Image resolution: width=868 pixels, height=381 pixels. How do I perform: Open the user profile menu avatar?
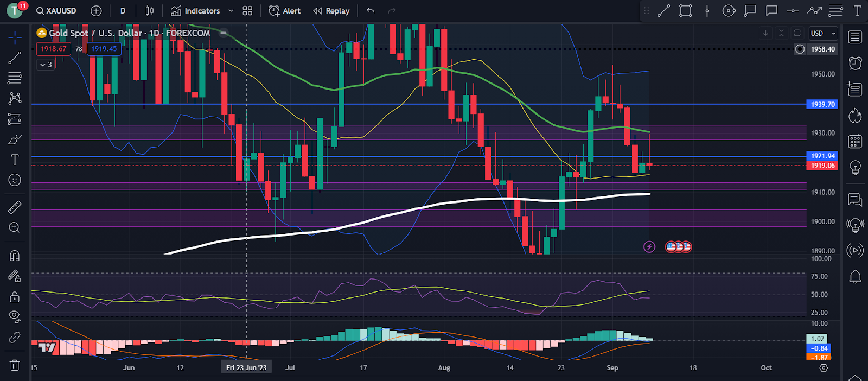[x=15, y=10]
